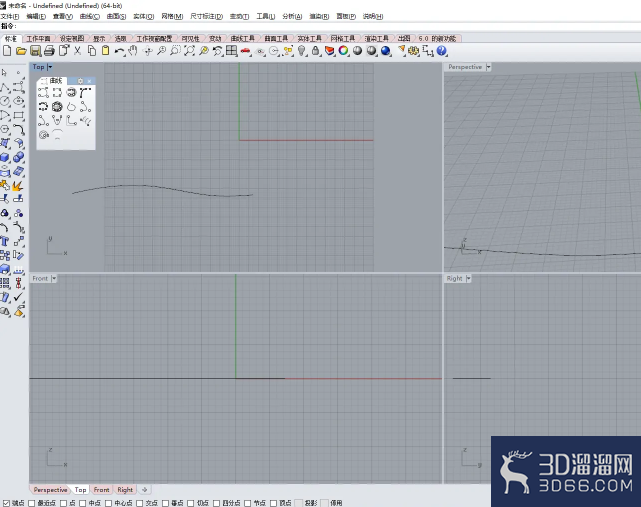Screen dimensions: 641x507
Task: Open the color wheel material icon
Action: (x=343, y=51)
